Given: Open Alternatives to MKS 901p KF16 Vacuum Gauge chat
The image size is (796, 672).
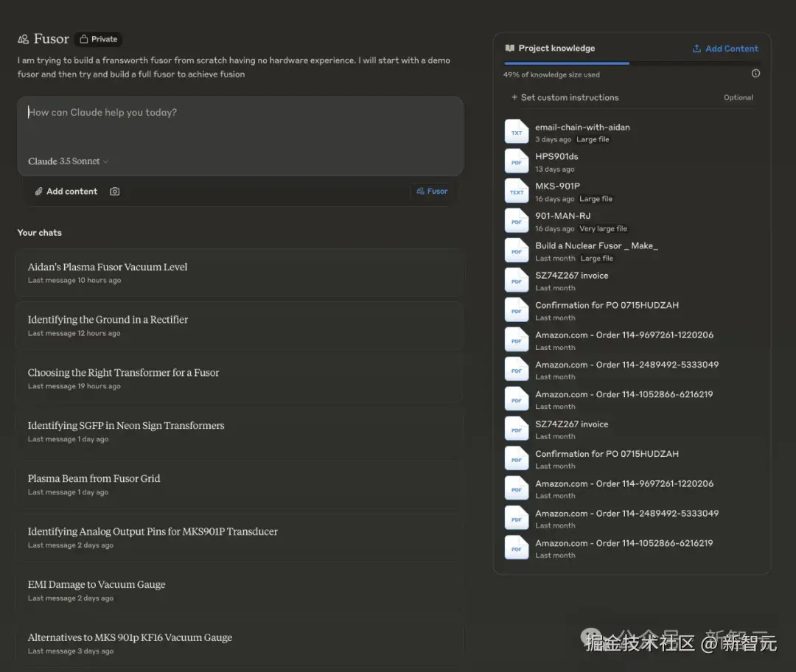Looking at the screenshot, I should coord(240,643).
